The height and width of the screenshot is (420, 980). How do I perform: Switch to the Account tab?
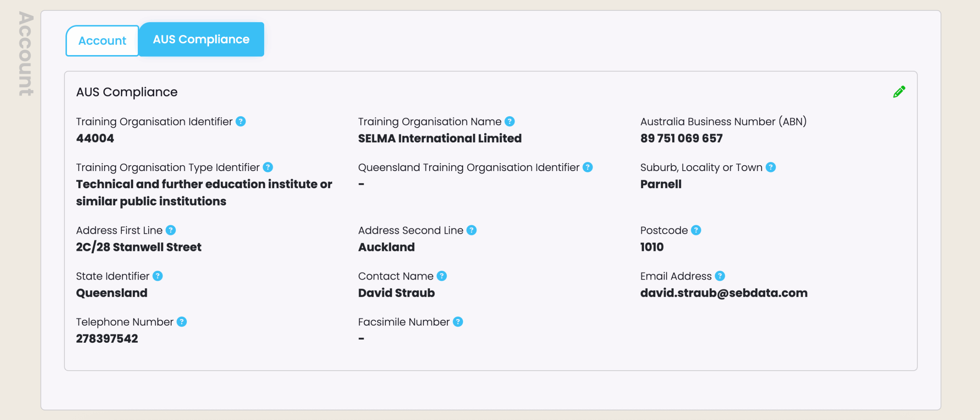tap(102, 41)
